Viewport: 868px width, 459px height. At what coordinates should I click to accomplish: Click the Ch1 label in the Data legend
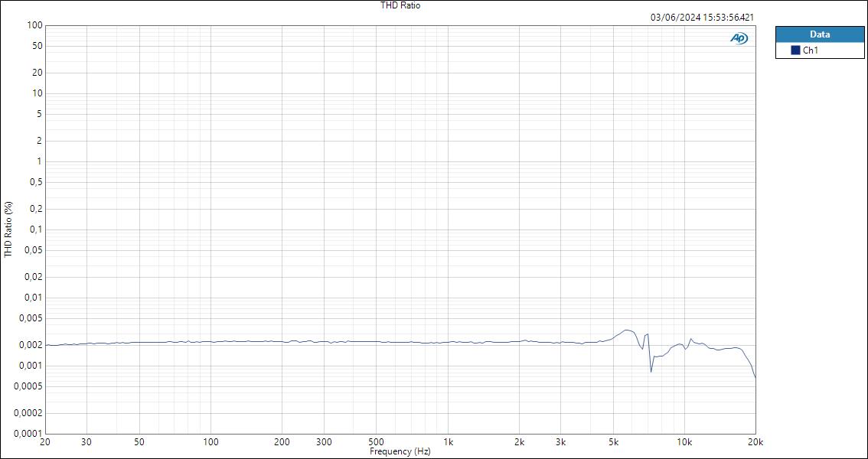point(809,49)
